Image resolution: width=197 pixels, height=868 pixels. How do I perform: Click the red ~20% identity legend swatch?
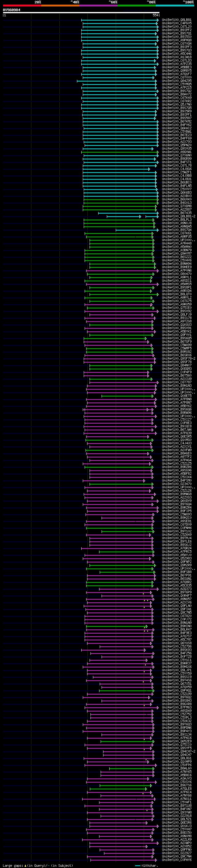(22, 6)
